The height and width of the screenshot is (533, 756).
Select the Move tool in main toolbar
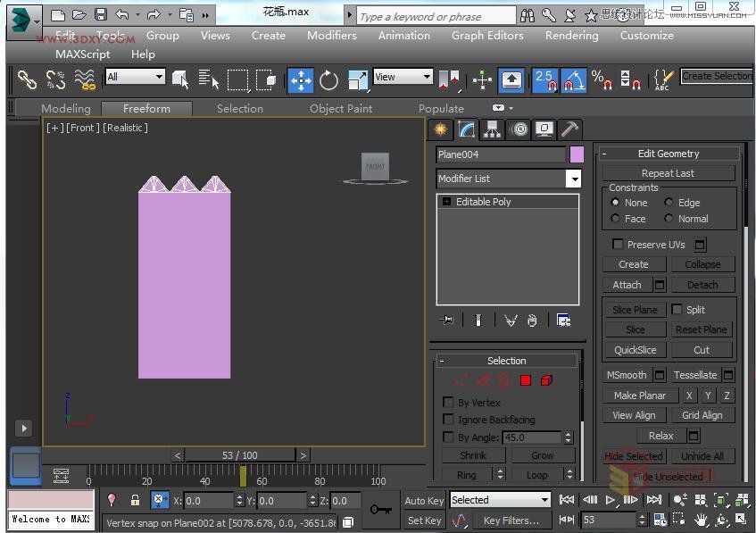point(301,80)
